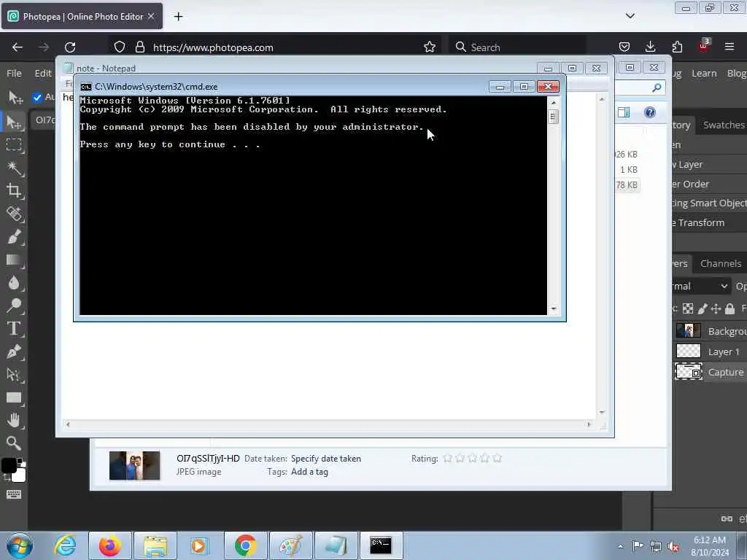
Task: Select the Blur drop tool
Action: tap(15, 283)
